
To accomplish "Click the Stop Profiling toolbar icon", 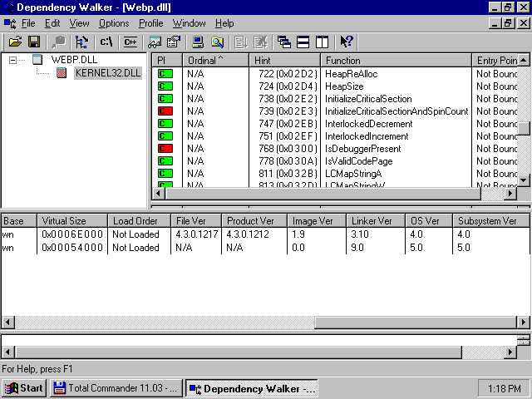I will click(x=260, y=42).
